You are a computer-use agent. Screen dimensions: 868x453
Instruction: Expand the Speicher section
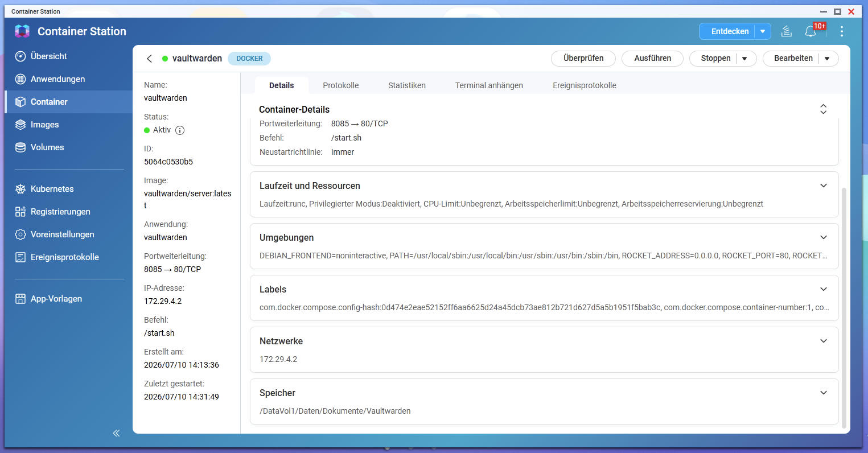[824, 393]
